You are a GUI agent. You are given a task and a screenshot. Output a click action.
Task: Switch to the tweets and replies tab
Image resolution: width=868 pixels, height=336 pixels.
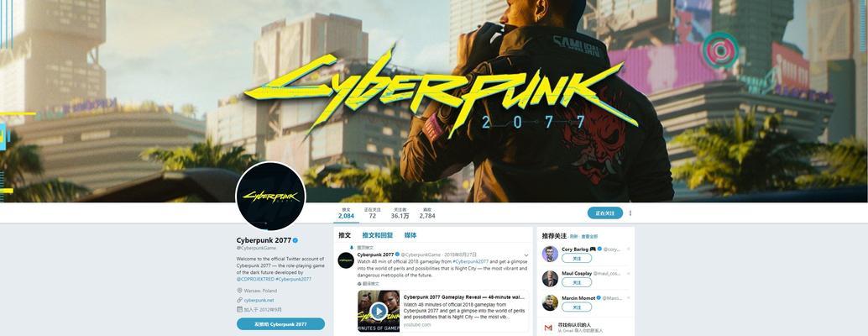click(x=378, y=235)
